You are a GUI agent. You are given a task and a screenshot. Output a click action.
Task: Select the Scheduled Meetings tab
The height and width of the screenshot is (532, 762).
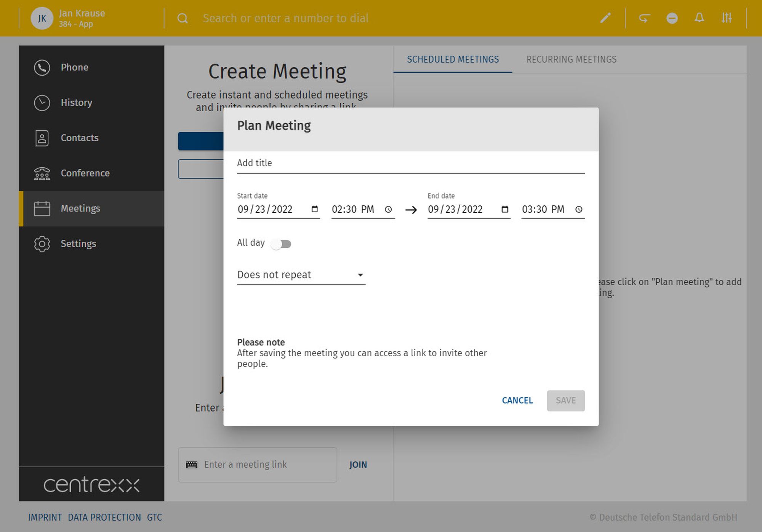(x=453, y=59)
